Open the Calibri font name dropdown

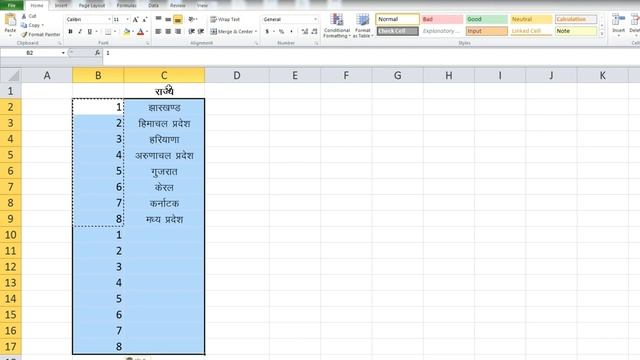109,19
